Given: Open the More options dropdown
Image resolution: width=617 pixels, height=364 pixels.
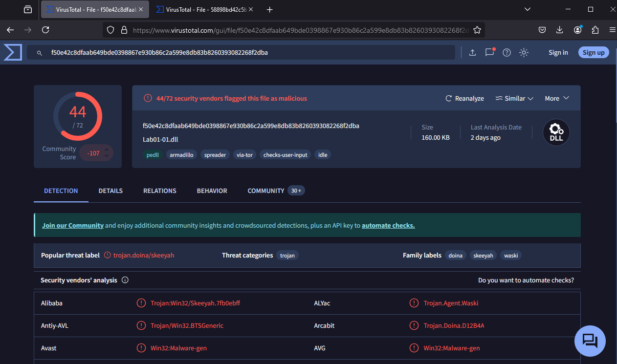Looking at the screenshot, I should click(x=556, y=98).
